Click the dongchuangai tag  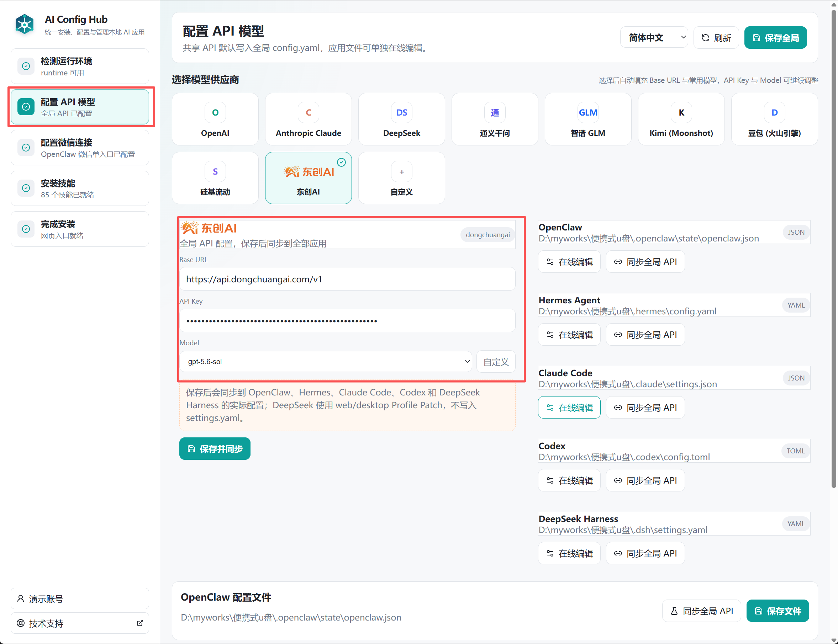(x=487, y=235)
